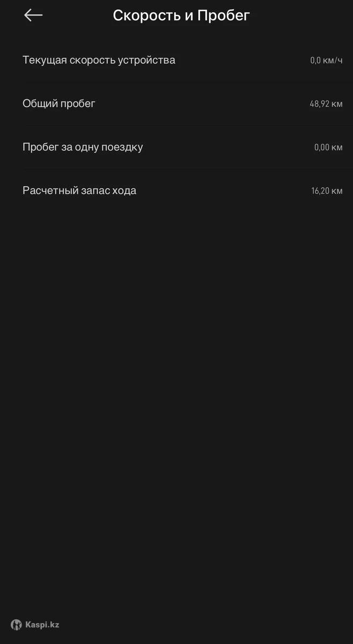The height and width of the screenshot is (644, 353).
Task: Click the word 'Пробег' in the header
Action: (x=224, y=16)
